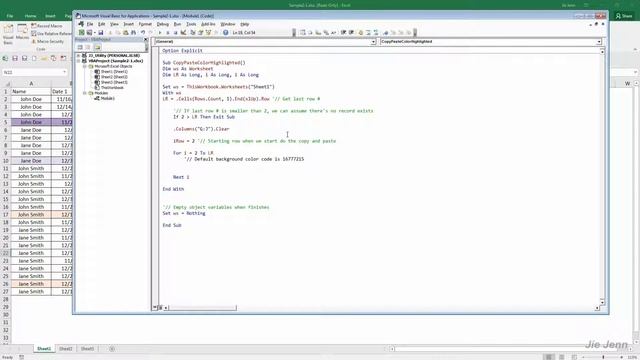Click the code window scroll-down arrow
The width and height of the screenshot is (640, 360).
coord(602,302)
